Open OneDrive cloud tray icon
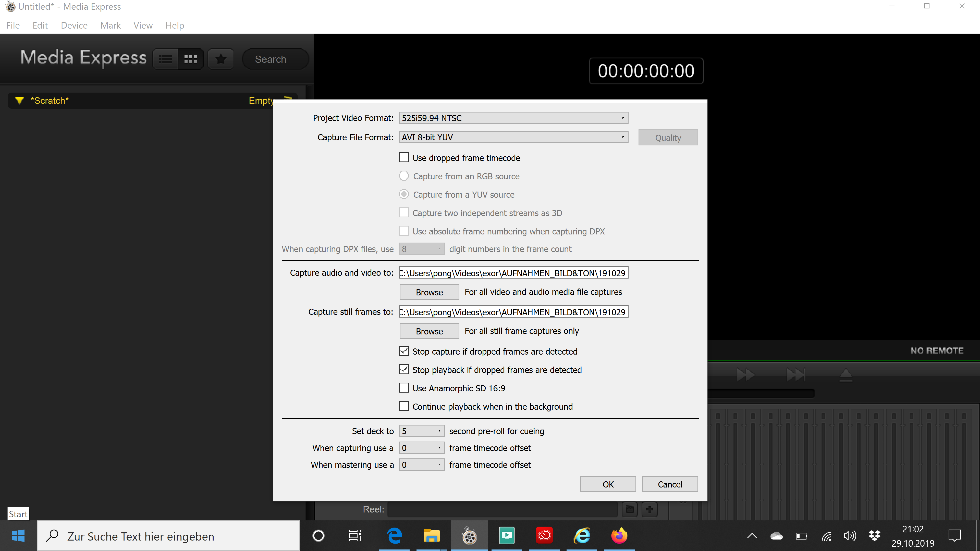 pyautogui.click(x=776, y=536)
